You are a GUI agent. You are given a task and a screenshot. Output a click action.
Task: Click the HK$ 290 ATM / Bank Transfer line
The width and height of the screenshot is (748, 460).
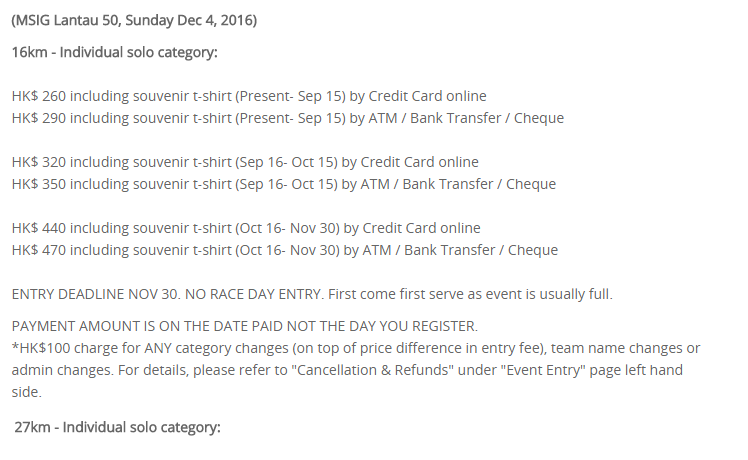288,118
